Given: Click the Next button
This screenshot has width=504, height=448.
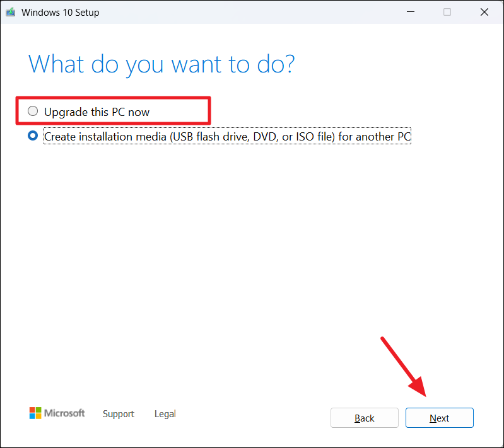Looking at the screenshot, I should click(x=440, y=418).
